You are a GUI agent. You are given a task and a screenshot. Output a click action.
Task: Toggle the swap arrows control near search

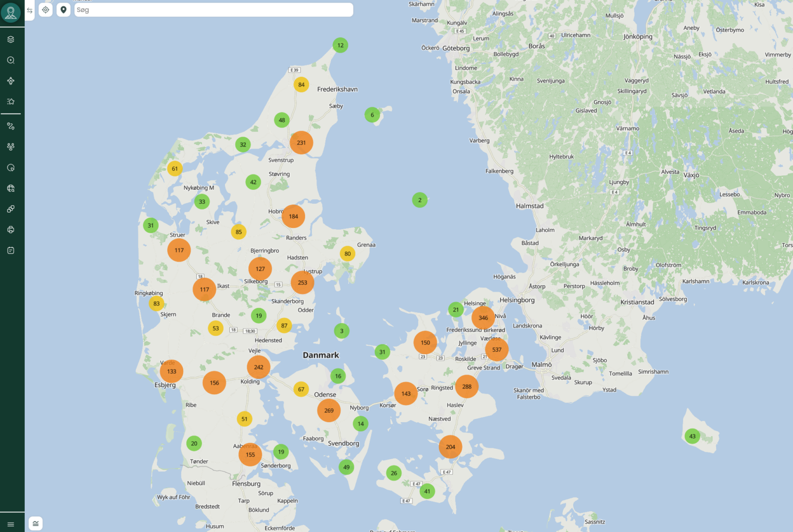[29, 10]
